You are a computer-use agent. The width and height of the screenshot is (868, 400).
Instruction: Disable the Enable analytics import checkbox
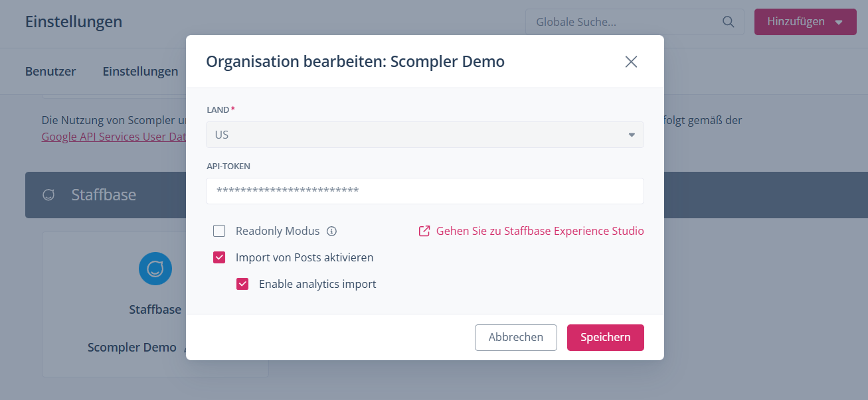[x=242, y=284]
